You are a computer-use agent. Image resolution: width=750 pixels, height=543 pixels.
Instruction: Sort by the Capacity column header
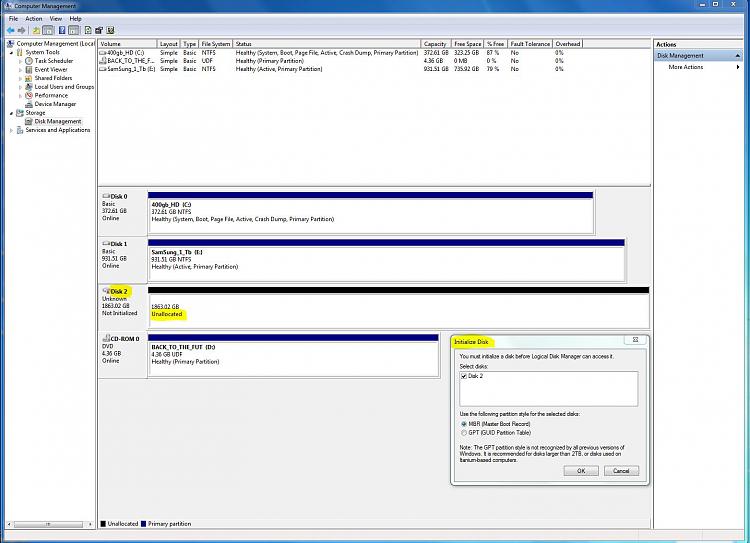(x=436, y=44)
